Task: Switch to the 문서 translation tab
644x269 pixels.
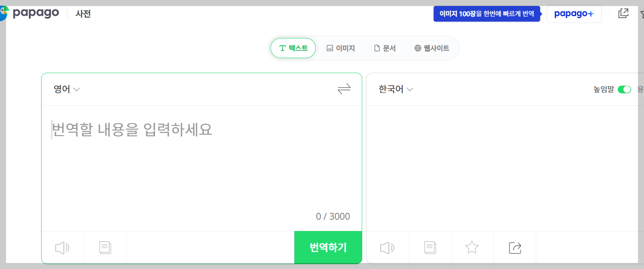Action: coord(384,48)
